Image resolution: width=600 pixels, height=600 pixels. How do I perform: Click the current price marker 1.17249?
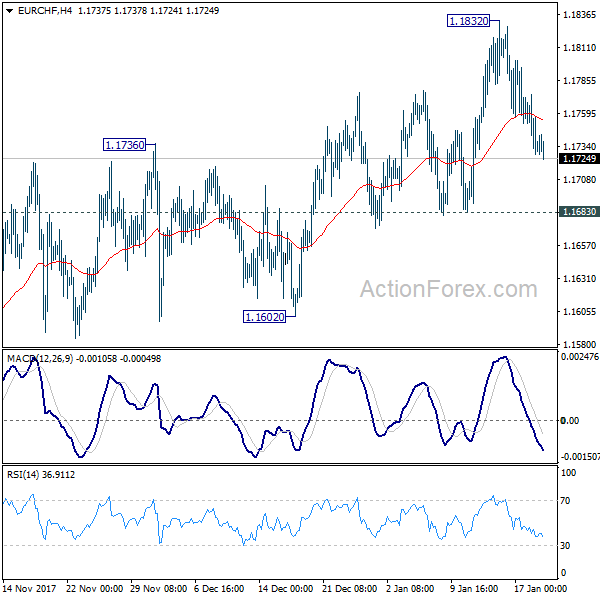[x=579, y=158]
